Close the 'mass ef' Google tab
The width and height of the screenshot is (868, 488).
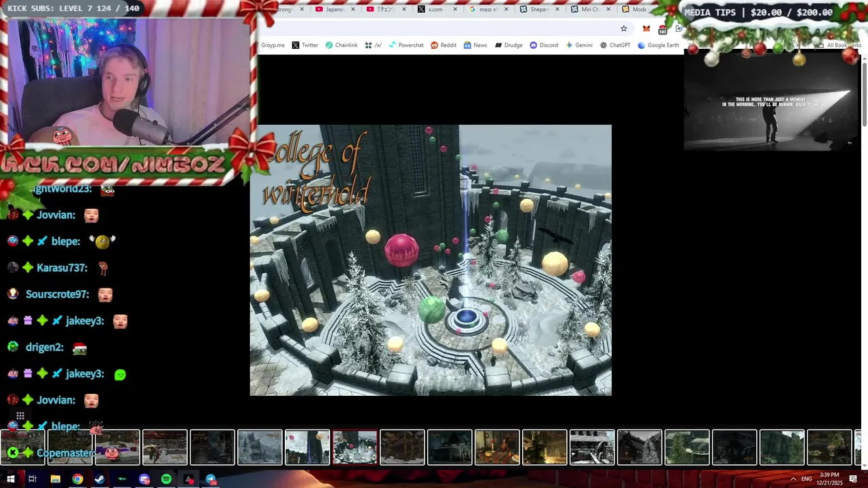pos(505,9)
